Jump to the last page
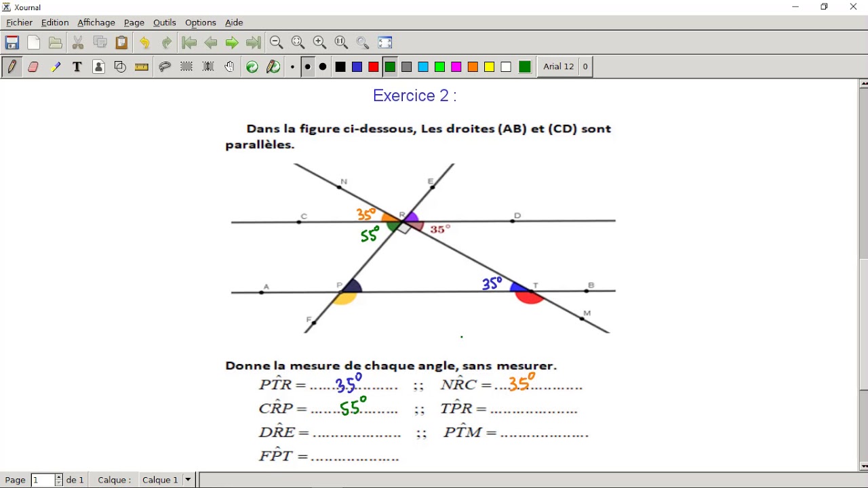Image resolution: width=868 pixels, height=488 pixels. pyautogui.click(x=254, y=43)
